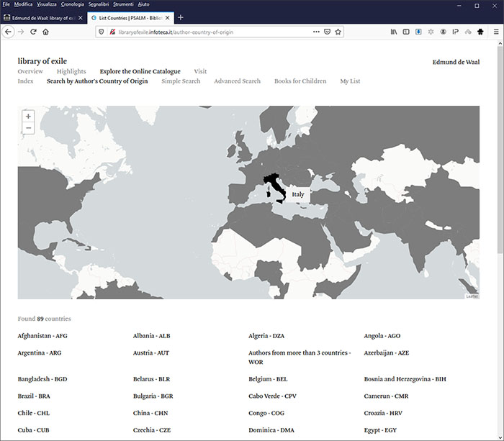This screenshot has height=441, width=504.
Task: Select Afghanistan - AFG
Action: point(42,336)
